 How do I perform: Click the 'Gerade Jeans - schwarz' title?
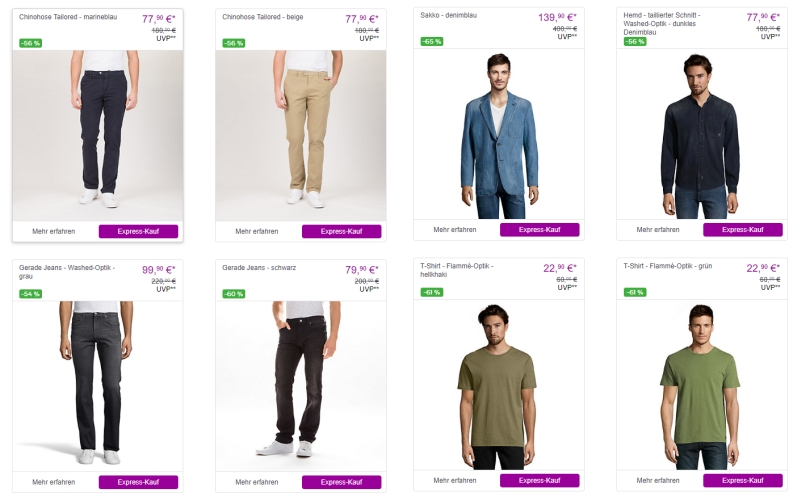(x=259, y=268)
